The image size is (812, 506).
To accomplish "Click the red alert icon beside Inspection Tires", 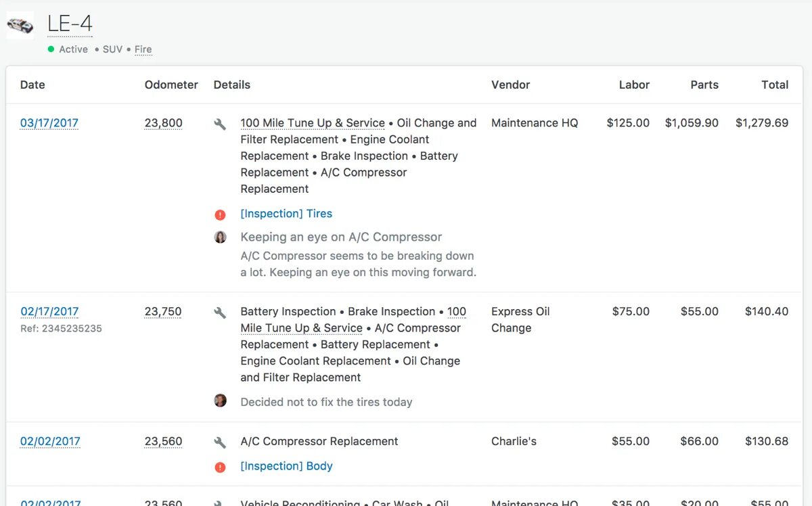I will pyautogui.click(x=220, y=214).
